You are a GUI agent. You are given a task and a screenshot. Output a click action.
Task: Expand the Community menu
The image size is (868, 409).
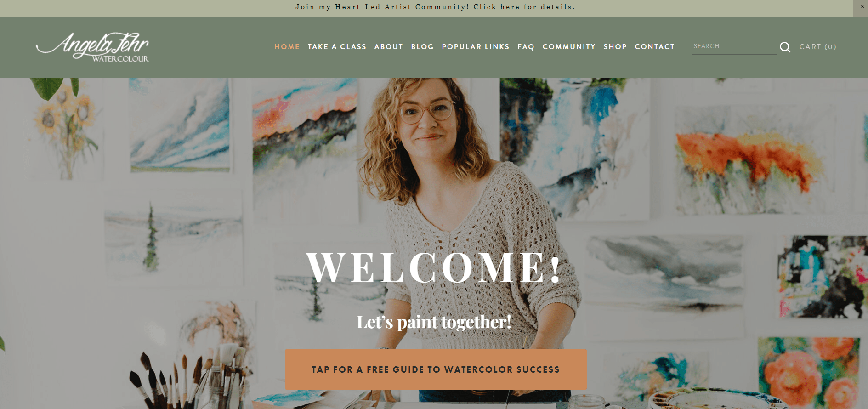569,47
